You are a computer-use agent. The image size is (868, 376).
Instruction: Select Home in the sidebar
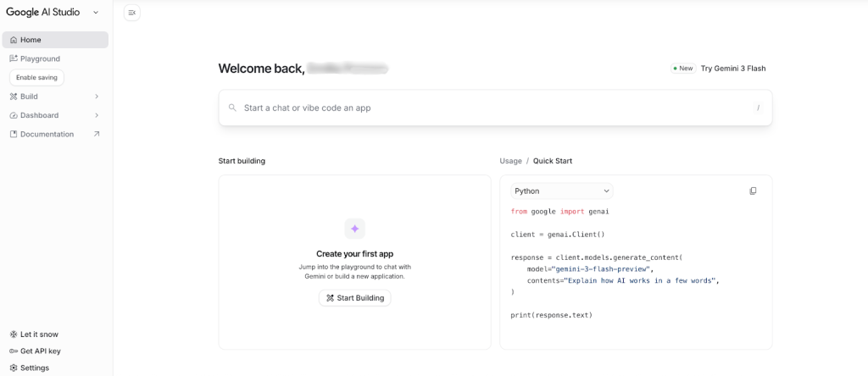click(x=31, y=40)
